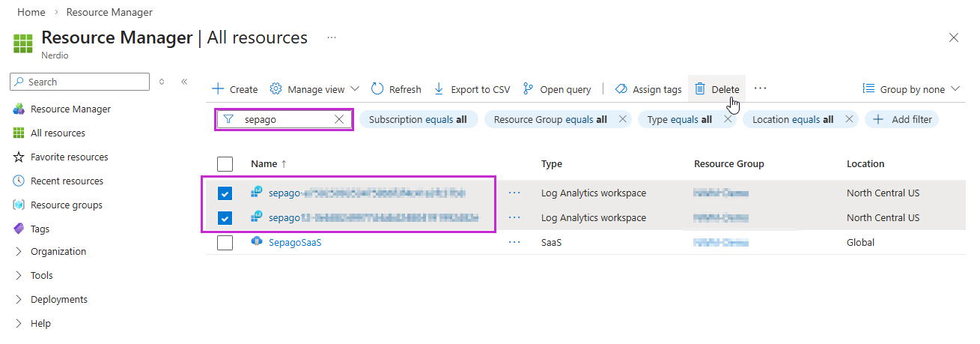Uncheck the first sepago workspace row

point(225,193)
